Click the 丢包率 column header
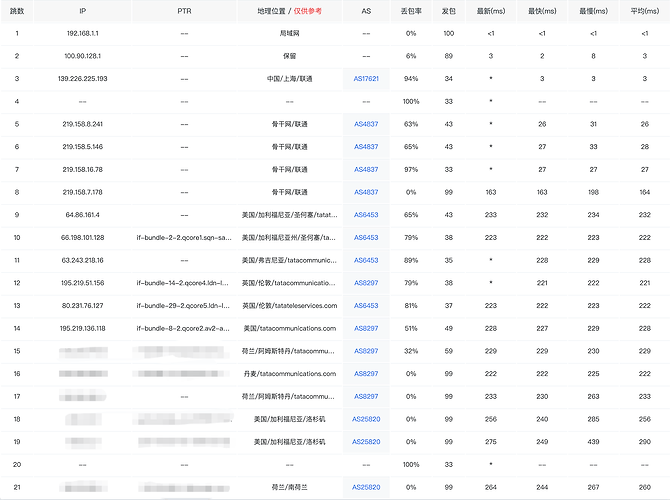Viewport: 670px width, 500px height. [x=411, y=11]
